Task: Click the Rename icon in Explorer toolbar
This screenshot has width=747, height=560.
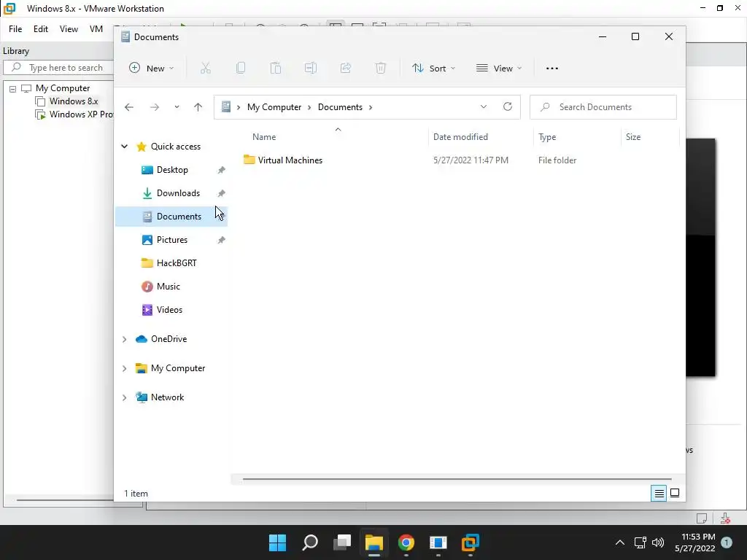Action: 311,68
